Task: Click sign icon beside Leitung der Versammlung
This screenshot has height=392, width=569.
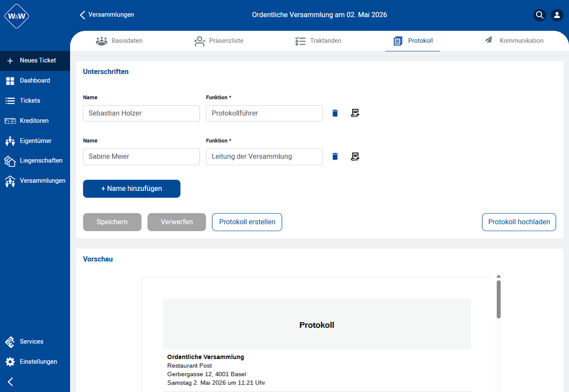Action: click(x=355, y=157)
